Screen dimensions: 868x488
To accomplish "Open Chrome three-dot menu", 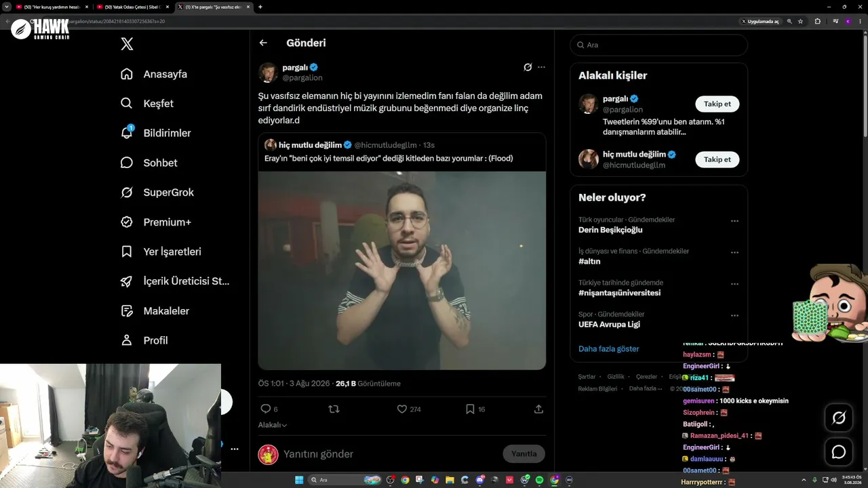I will [x=859, y=21].
